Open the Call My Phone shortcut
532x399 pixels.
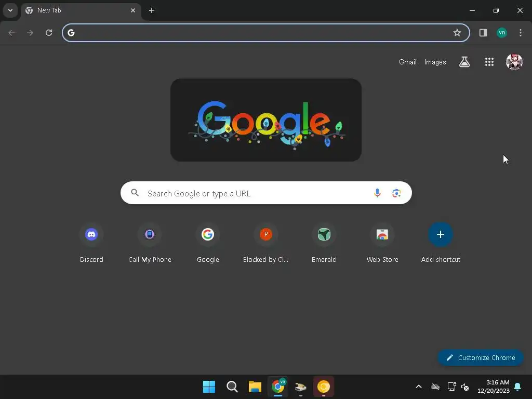[150, 243]
